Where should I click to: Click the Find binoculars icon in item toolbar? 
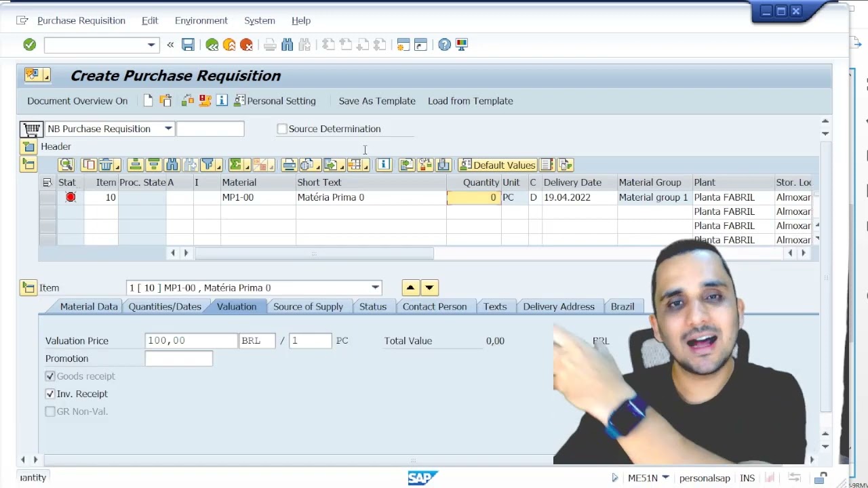tap(172, 165)
